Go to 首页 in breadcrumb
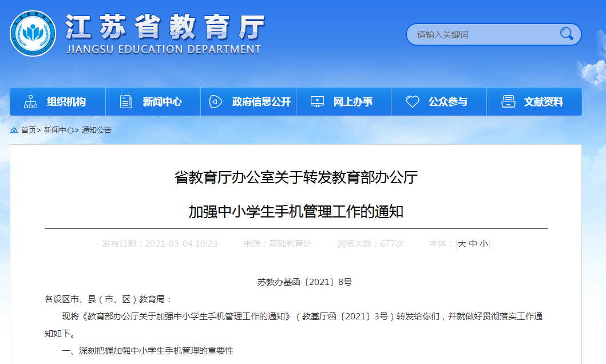 29,130
